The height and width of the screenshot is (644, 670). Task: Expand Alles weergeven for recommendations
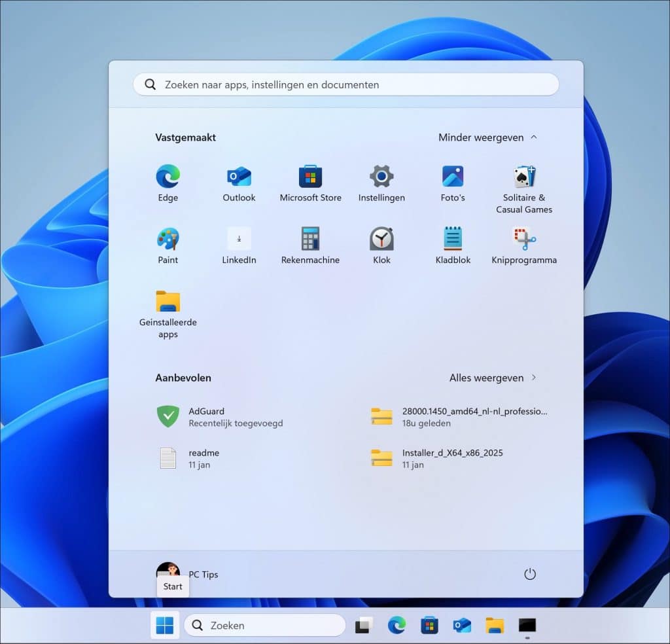494,378
